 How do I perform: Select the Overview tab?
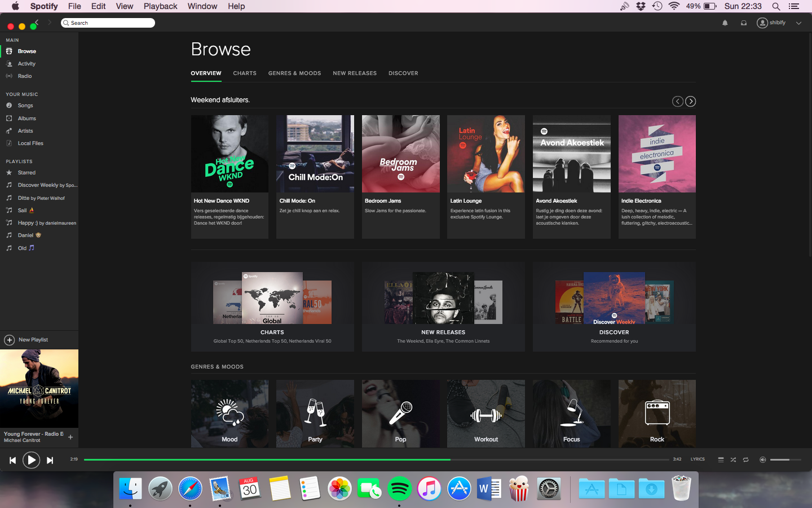coord(206,73)
